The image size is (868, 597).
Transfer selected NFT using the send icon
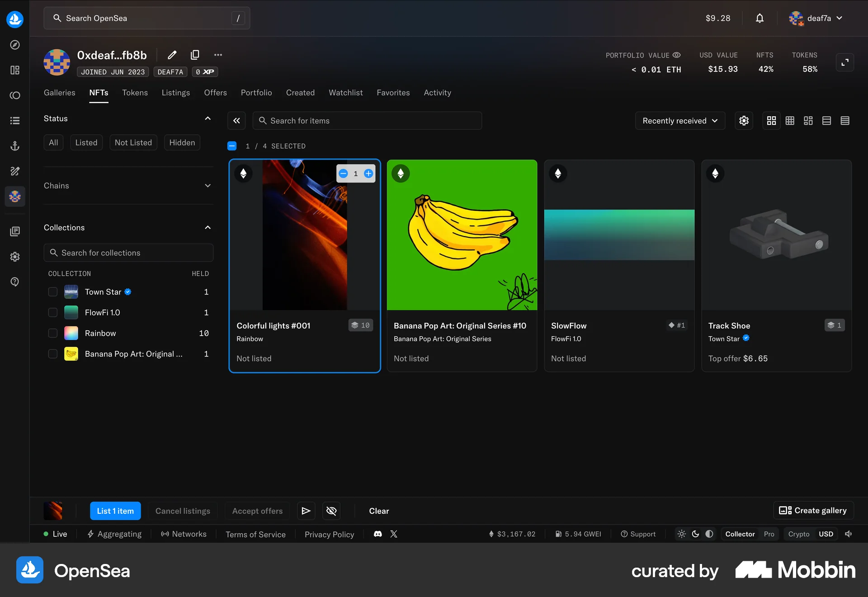(306, 511)
